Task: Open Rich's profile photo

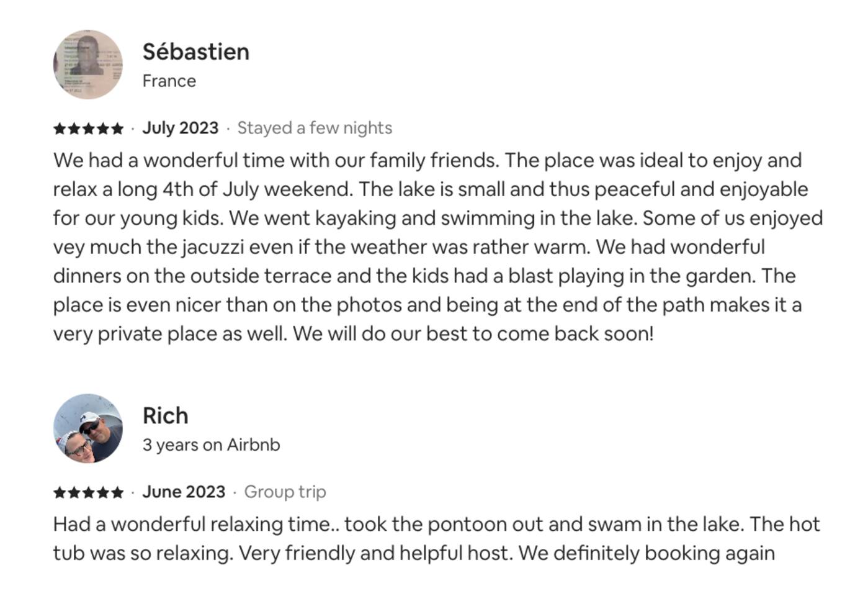Action: click(x=87, y=428)
